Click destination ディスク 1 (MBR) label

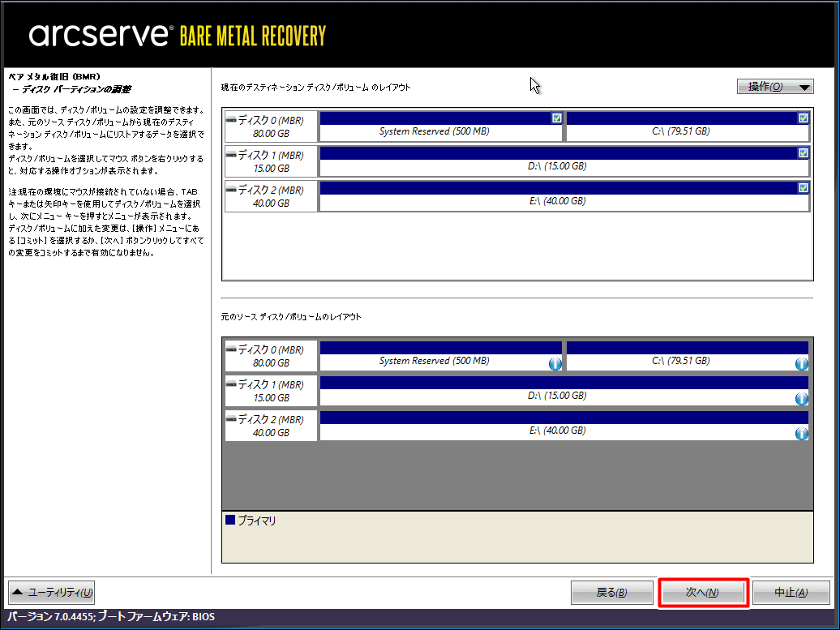[271, 156]
